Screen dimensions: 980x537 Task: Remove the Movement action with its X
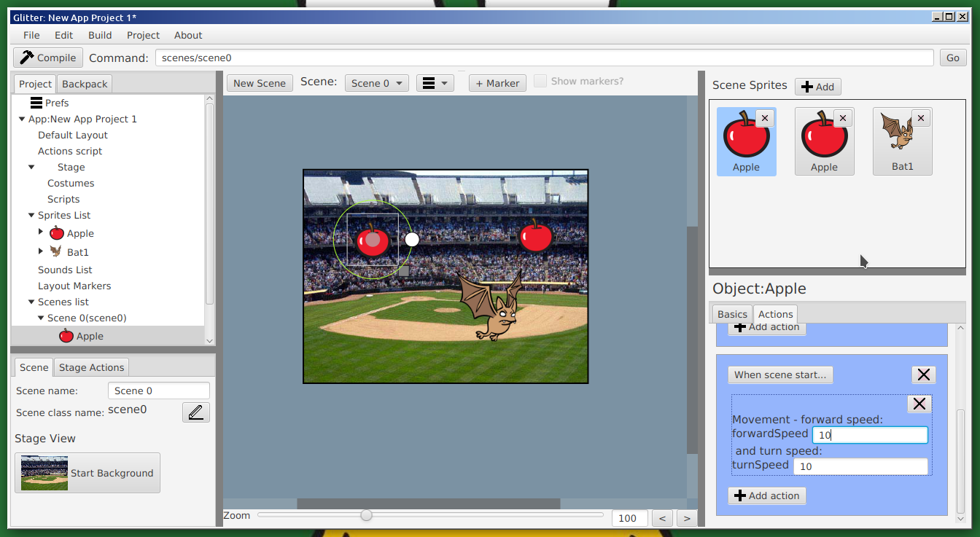[919, 404]
